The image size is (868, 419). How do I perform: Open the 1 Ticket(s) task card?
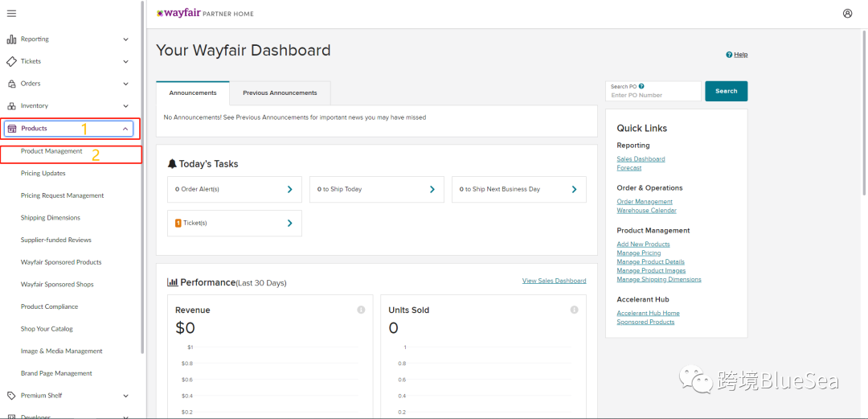tap(235, 224)
